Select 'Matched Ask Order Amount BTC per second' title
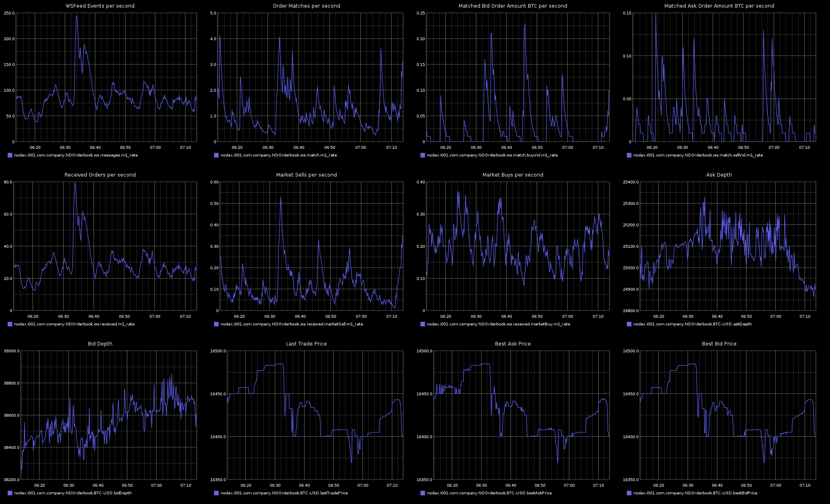This screenshot has height=504, width=830. (719, 6)
